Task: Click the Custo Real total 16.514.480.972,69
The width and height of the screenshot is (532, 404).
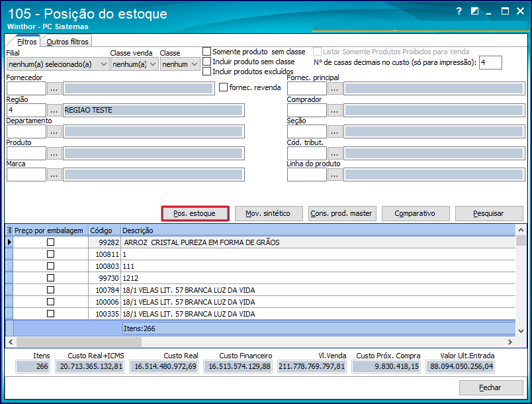Action: pos(165,366)
